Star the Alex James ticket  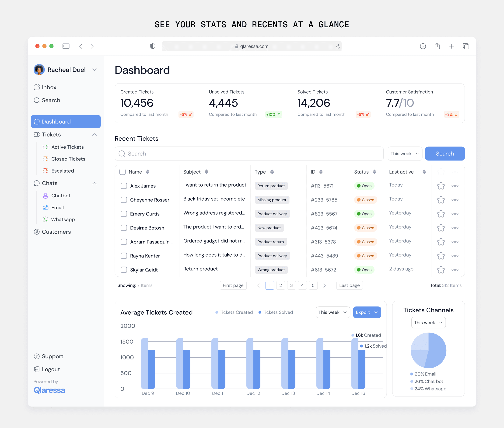point(441,186)
